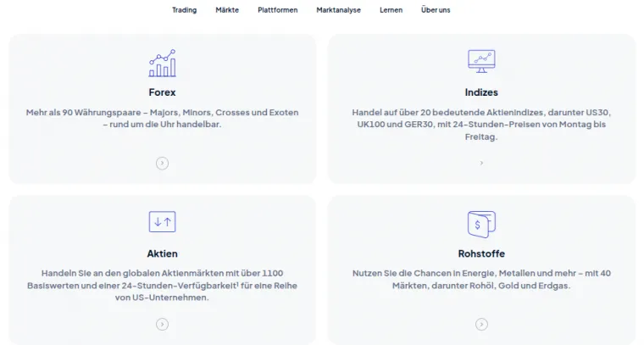Select the Aktien card title

coord(162,253)
